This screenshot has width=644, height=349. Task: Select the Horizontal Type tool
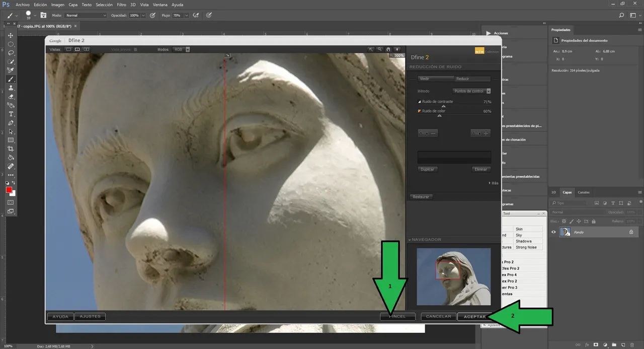[x=11, y=114]
